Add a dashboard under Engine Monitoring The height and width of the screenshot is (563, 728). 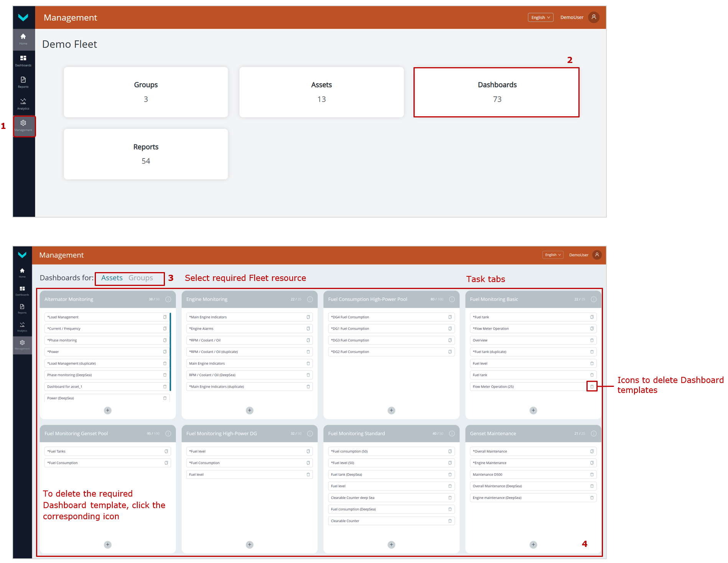point(250,410)
